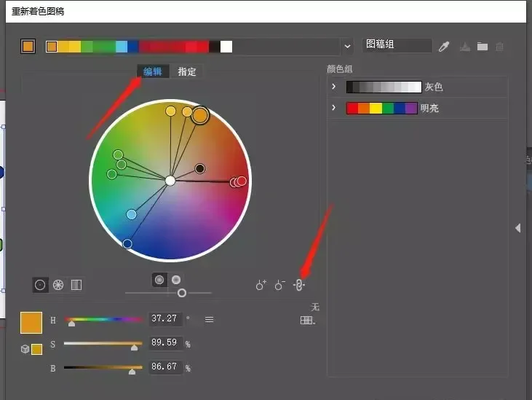The height and width of the screenshot is (400, 532).
Task: Select the dark blue marker on wheel edge
Action: click(127, 243)
